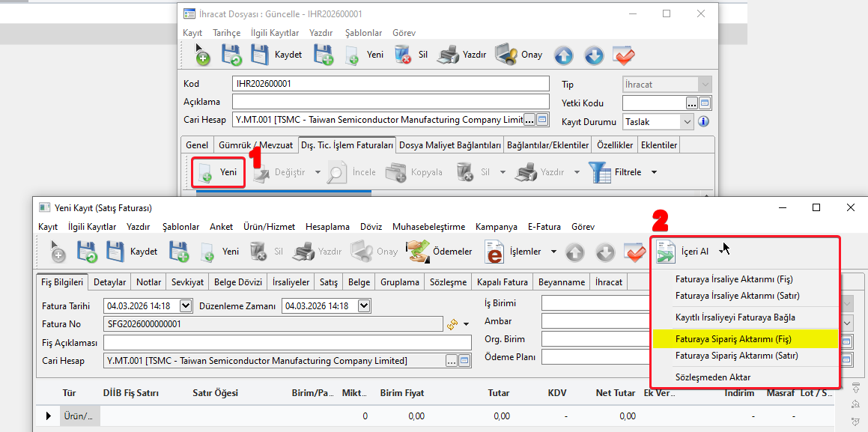This screenshot has width=868, height=432.
Task: Open the Fatura Tarihi date picker
Action: pyautogui.click(x=185, y=305)
